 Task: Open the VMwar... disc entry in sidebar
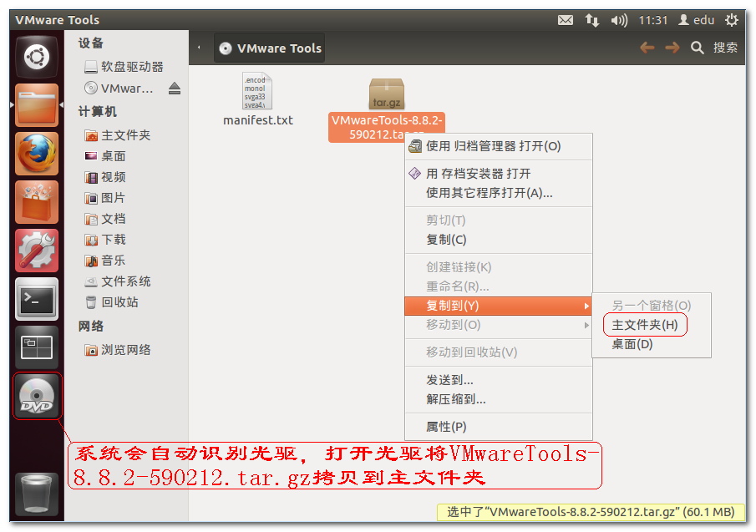tap(119, 89)
